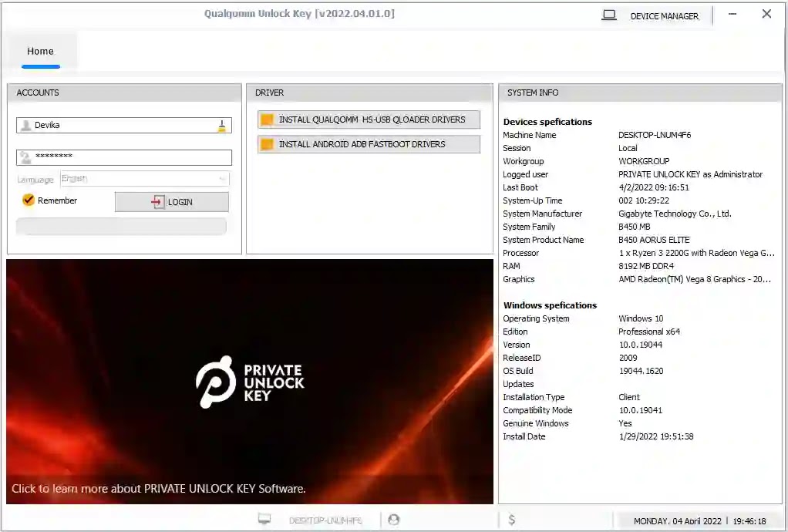The width and height of the screenshot is (788, 532).
Task: Focus the masked password field
Action: [x=123, y=157]
